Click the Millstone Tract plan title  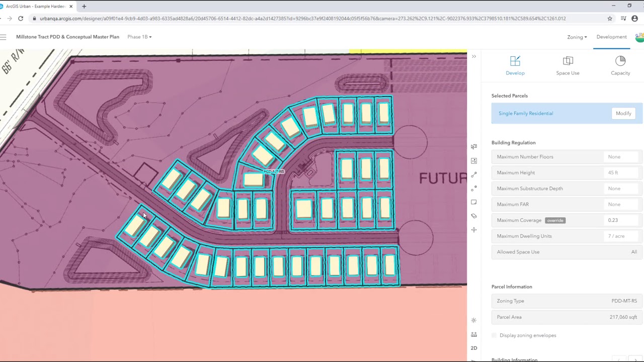pos(67,37)
